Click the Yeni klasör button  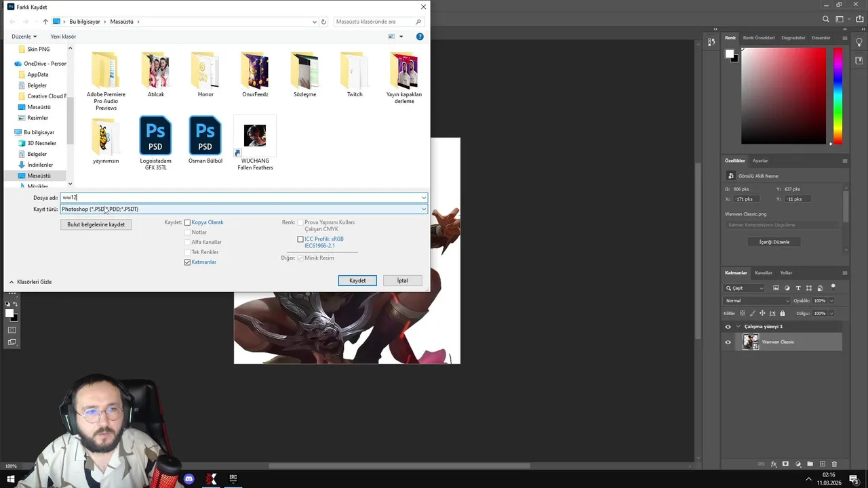63,37
